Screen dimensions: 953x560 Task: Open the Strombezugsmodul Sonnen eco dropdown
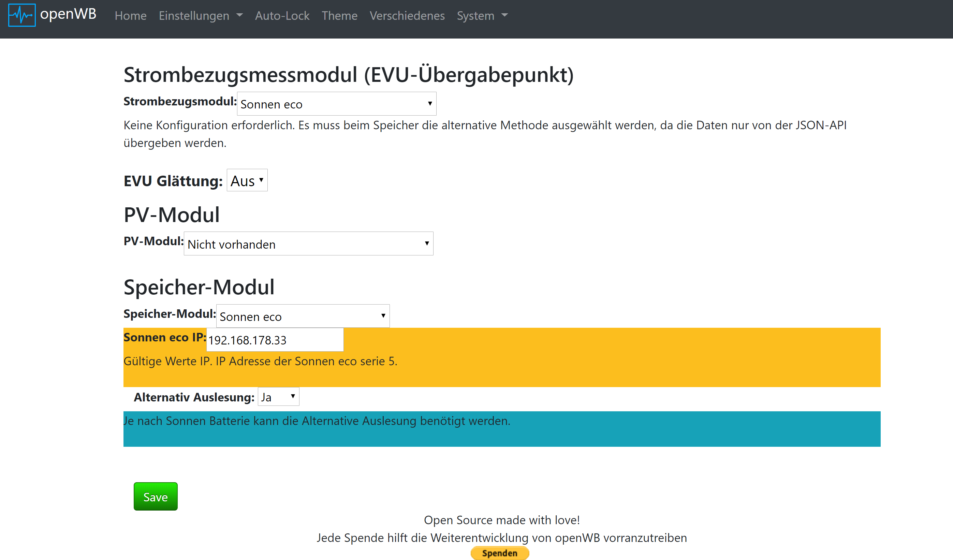click(336, 104)
